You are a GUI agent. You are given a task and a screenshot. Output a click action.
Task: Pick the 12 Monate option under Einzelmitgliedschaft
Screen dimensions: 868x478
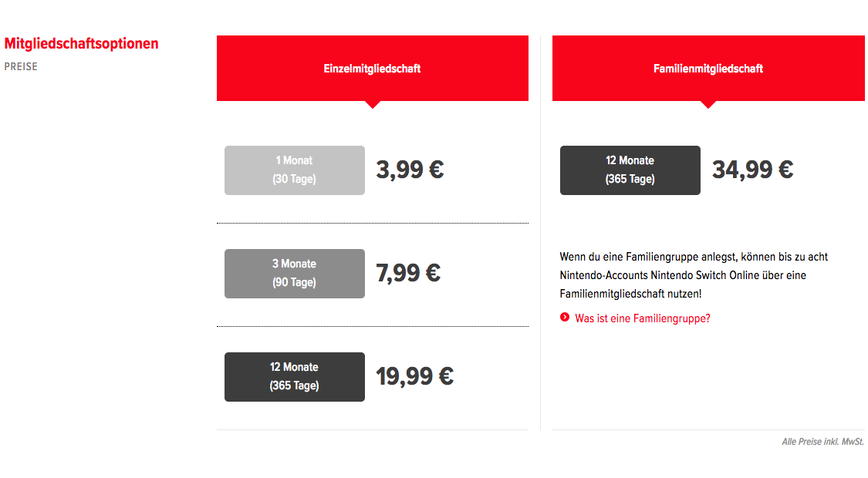click(295, 377)
